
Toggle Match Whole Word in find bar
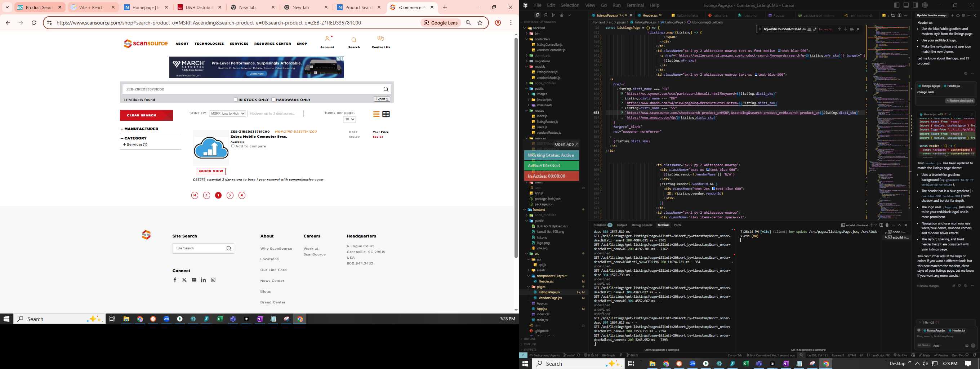click(x=810, y=29)
